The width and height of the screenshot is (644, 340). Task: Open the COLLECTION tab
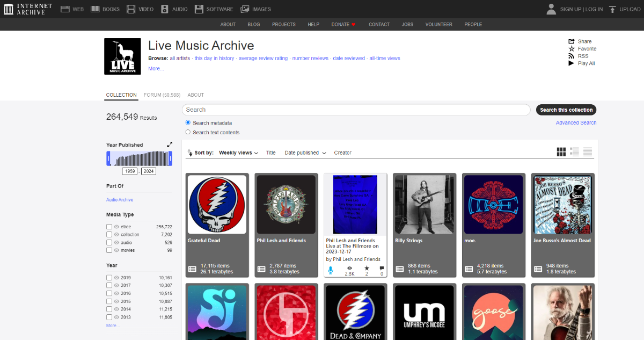click(121, 95)
